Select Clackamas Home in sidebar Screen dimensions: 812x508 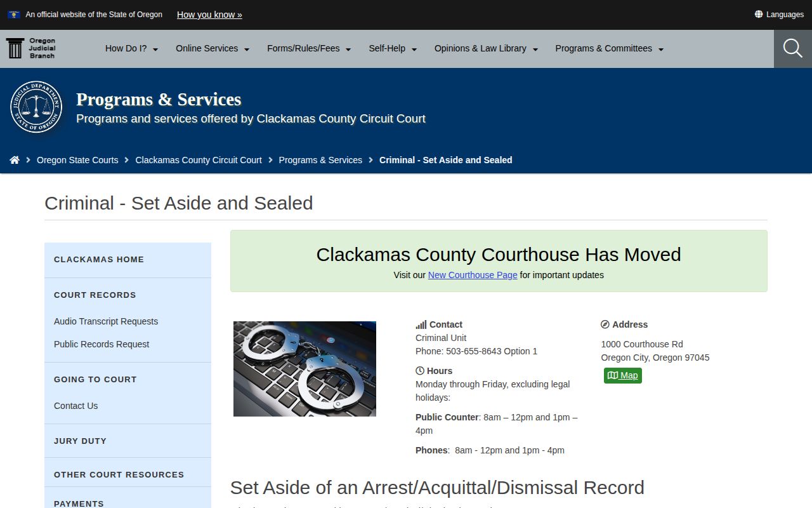click(99, 259)
